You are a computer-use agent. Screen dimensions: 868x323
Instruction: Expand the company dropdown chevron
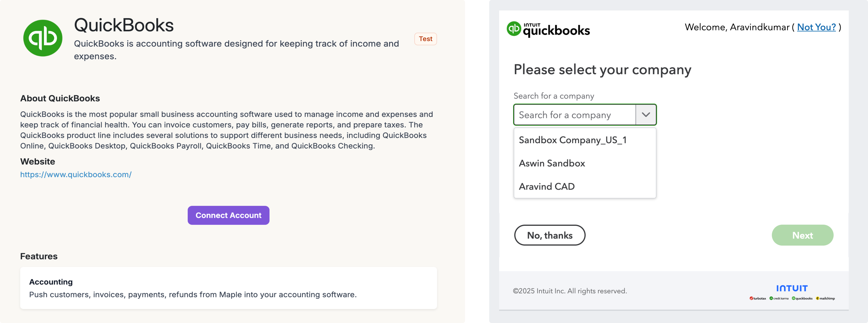pyautogui.click(x=646, y=115)
